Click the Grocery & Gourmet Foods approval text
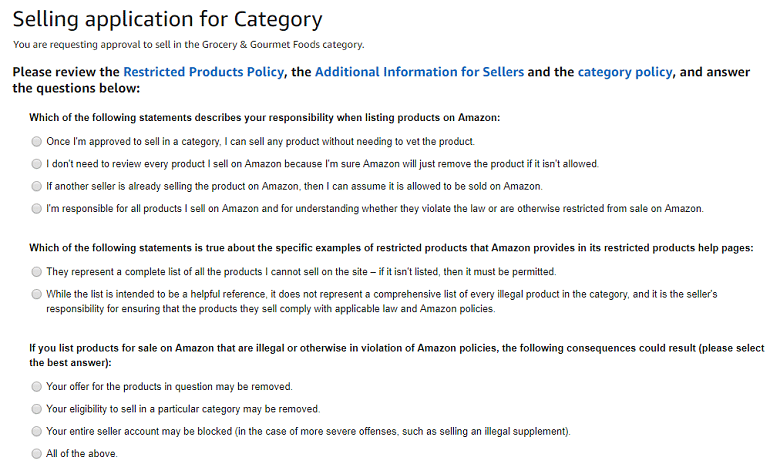Image resolution: width=770 pixels, height=464 pixels. coord(189,45)
